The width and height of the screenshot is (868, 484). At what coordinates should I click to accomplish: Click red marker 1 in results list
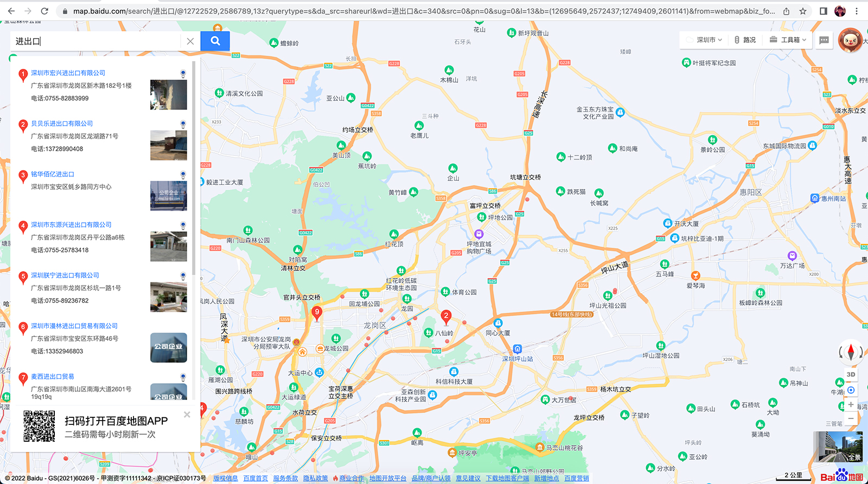coord(23,75)
